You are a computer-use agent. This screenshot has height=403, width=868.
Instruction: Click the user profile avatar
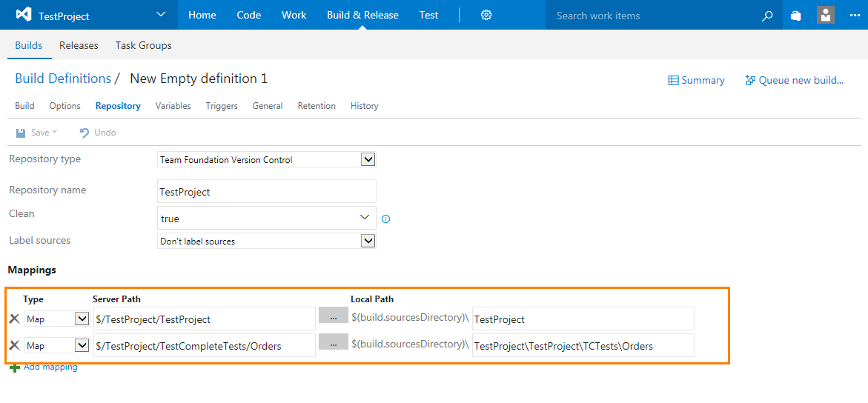pyautogui.click(x=825, y=15)
